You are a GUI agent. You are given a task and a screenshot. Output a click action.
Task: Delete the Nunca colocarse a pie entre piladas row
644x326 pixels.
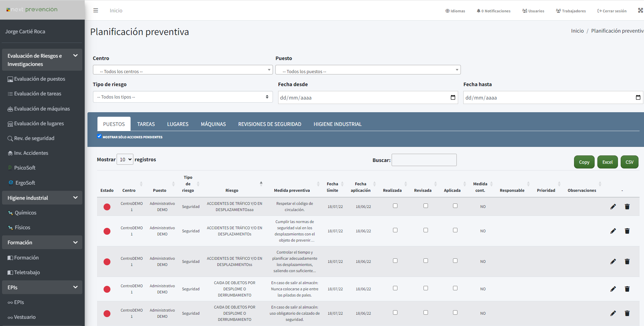pyautogui.click(x=627, y=289)
